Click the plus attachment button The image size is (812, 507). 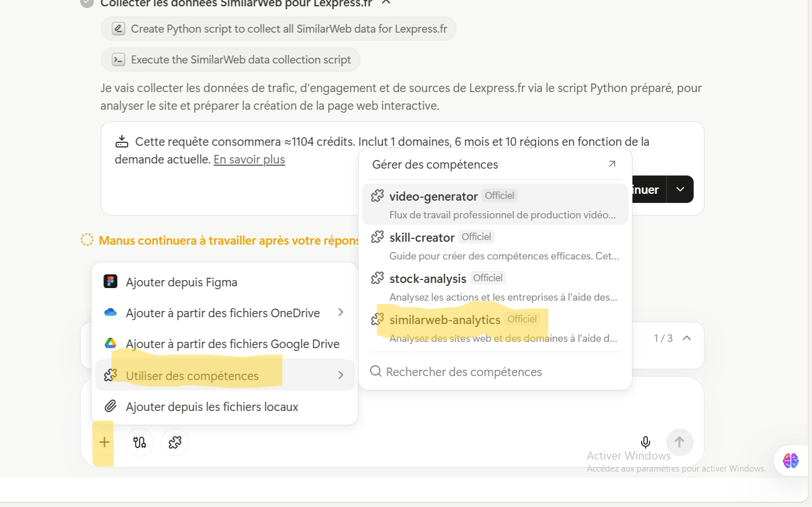104,442
